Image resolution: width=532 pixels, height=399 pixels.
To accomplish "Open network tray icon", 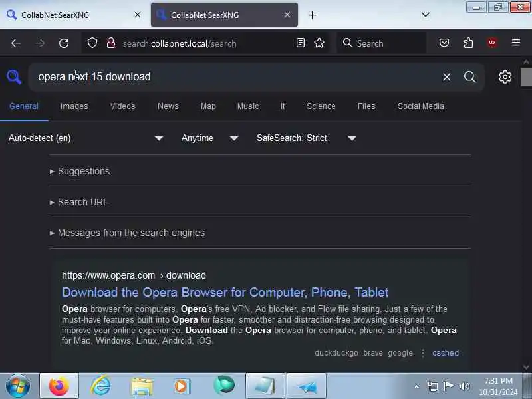I will [433, 386].
